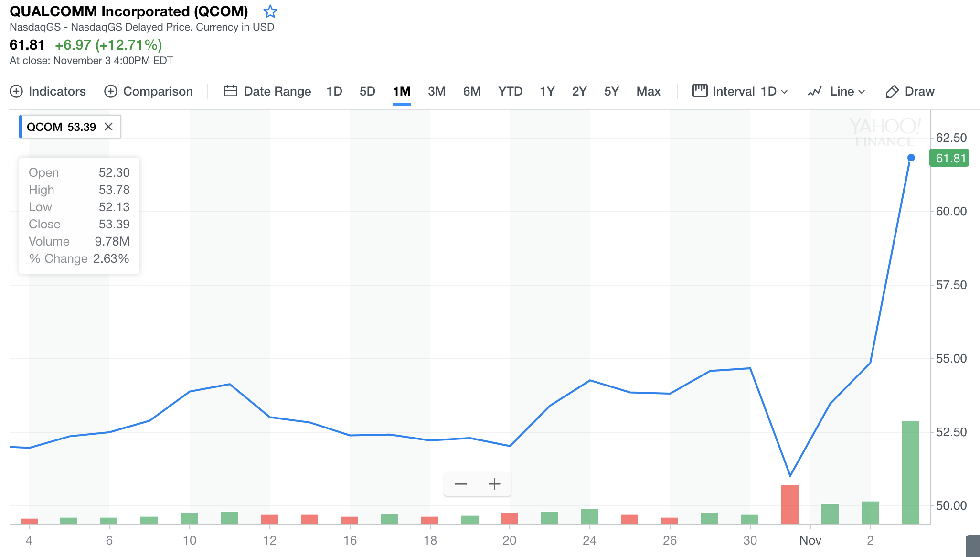This screenshot has height=557, width=980.
Task: Click the Draw pencil icon
Action: 892,91
